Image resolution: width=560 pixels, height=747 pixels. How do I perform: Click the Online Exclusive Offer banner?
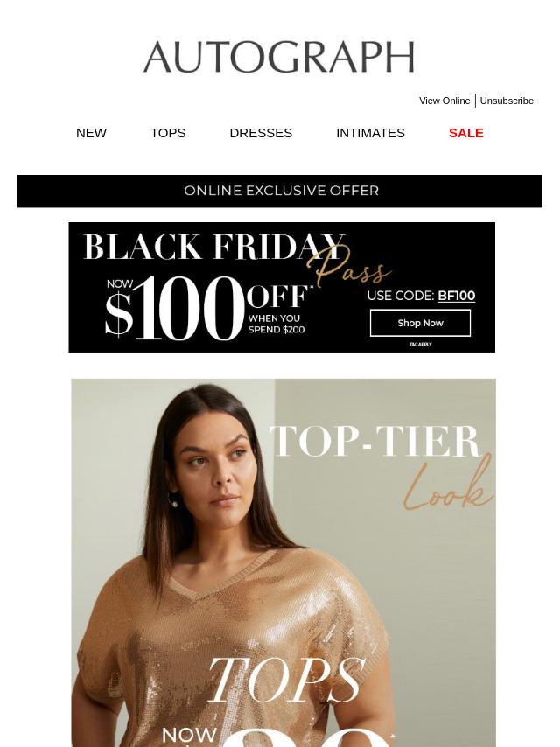[280, 191]
